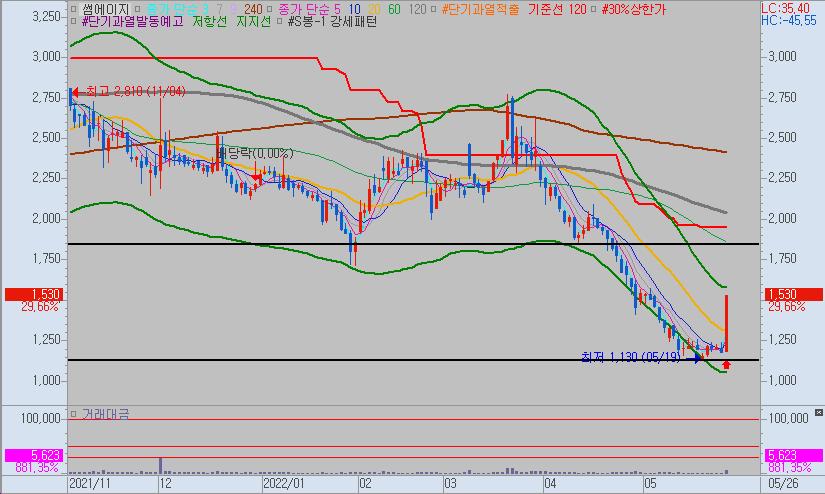Select the 7 moving-average legend value
The width and height of the screenshot is (825, 494).
point(219,9)
